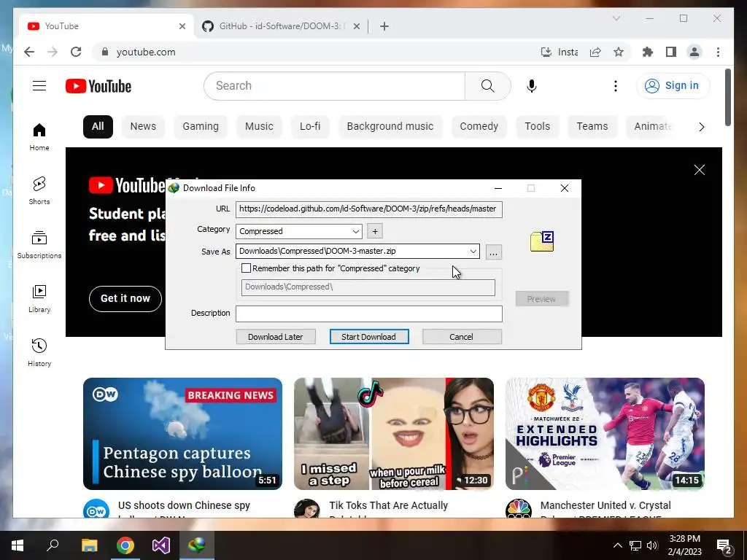
Task: Cancel the Download File Info dialog
Action: (461, 337)
